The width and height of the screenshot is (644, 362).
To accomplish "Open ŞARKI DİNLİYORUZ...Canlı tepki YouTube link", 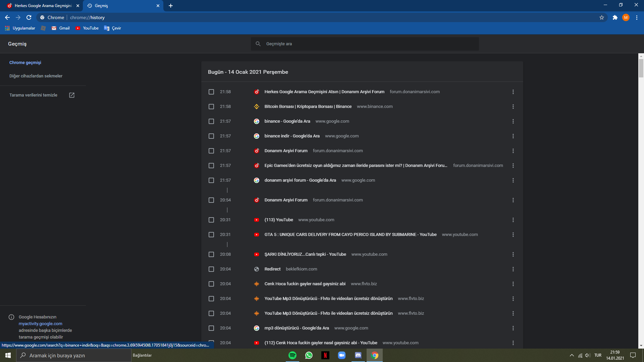I will (305, 254).
